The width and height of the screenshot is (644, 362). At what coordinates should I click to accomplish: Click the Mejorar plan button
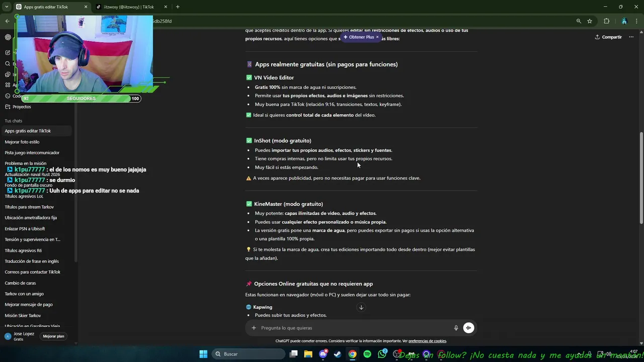pyautogui.click(x=53, y=336)
